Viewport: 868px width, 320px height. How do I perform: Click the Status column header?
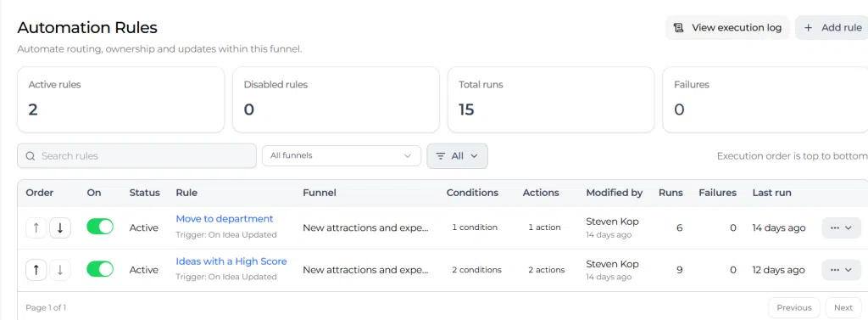coord(144,193)
